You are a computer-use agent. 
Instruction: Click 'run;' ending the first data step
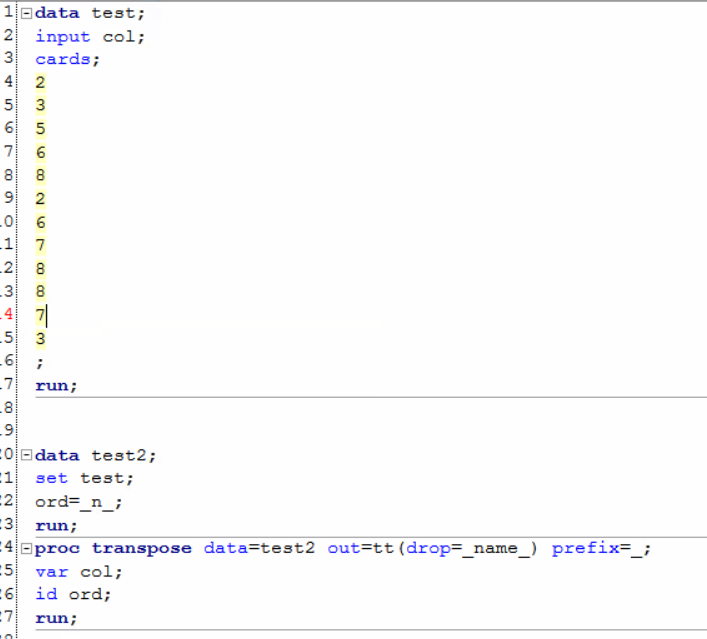[x=56, y=386]
